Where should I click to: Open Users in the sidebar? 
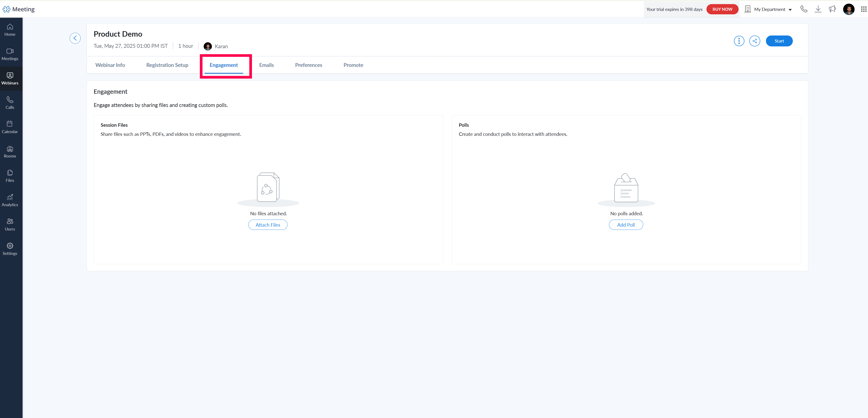[10, 225]
